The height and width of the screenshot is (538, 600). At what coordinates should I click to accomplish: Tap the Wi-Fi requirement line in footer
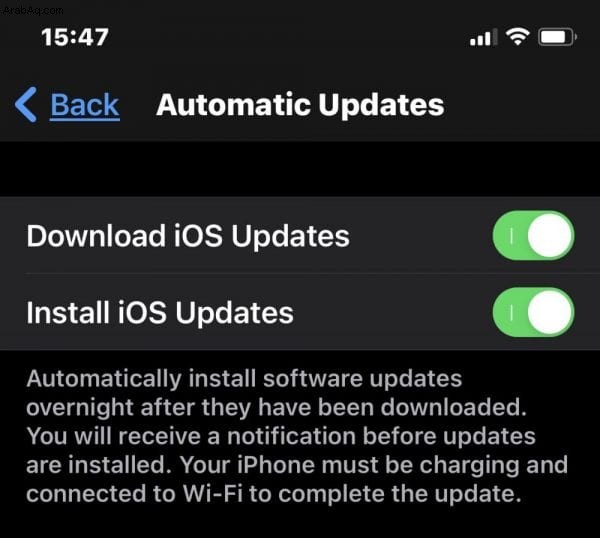pyautogui.click(x=274, y=494)
